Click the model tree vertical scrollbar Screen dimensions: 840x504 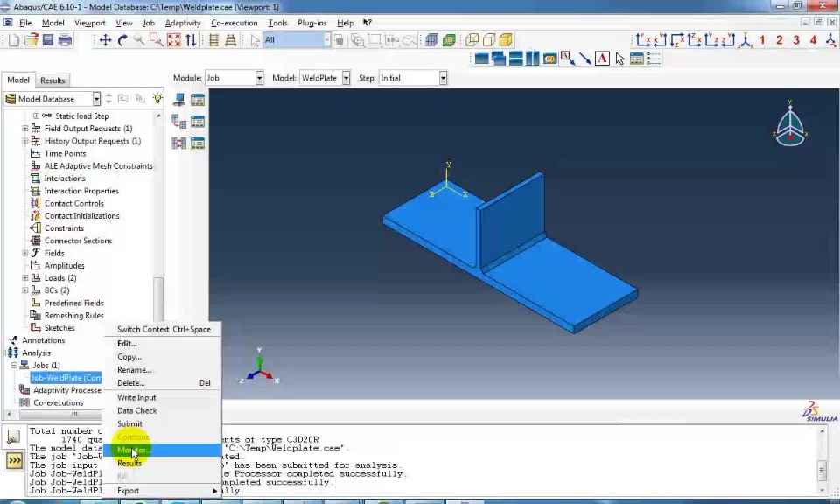click(158, 298)
